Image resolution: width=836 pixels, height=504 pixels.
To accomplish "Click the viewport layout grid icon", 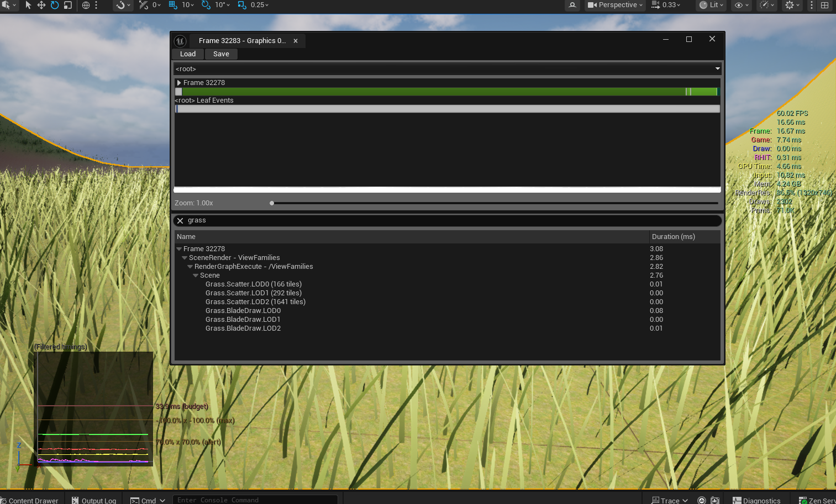I will click(824, 5).
